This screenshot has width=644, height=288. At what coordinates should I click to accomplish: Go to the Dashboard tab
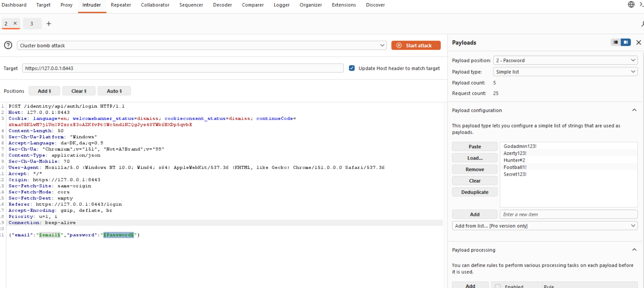[x=14, y=5]
